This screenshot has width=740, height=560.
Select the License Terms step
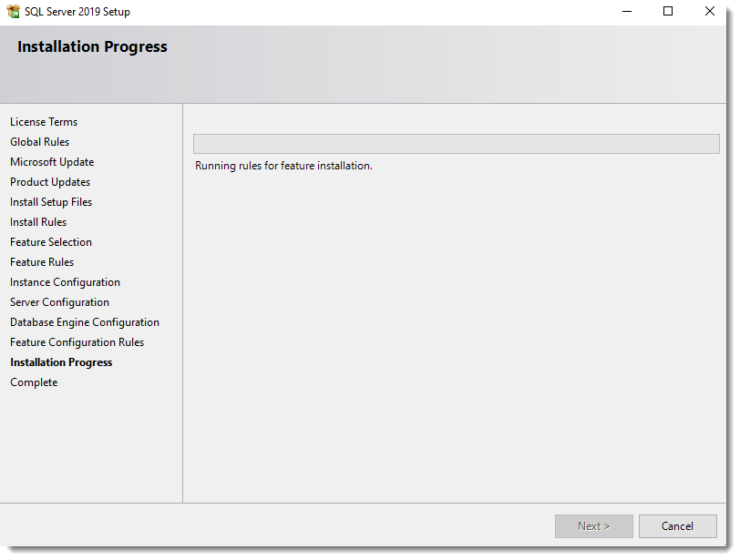44,122
